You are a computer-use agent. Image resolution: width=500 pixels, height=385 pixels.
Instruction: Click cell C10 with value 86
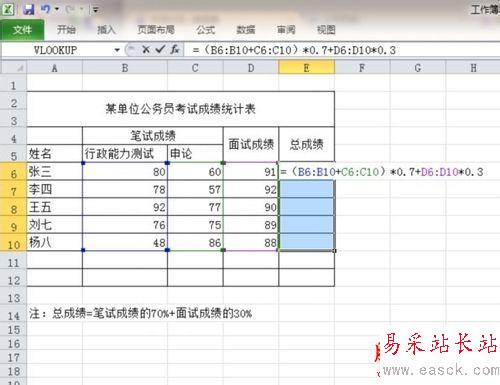coord(195,242)
